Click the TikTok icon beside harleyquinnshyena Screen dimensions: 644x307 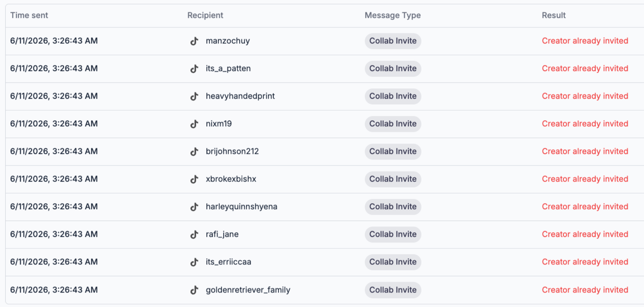(x=194, y=207)
